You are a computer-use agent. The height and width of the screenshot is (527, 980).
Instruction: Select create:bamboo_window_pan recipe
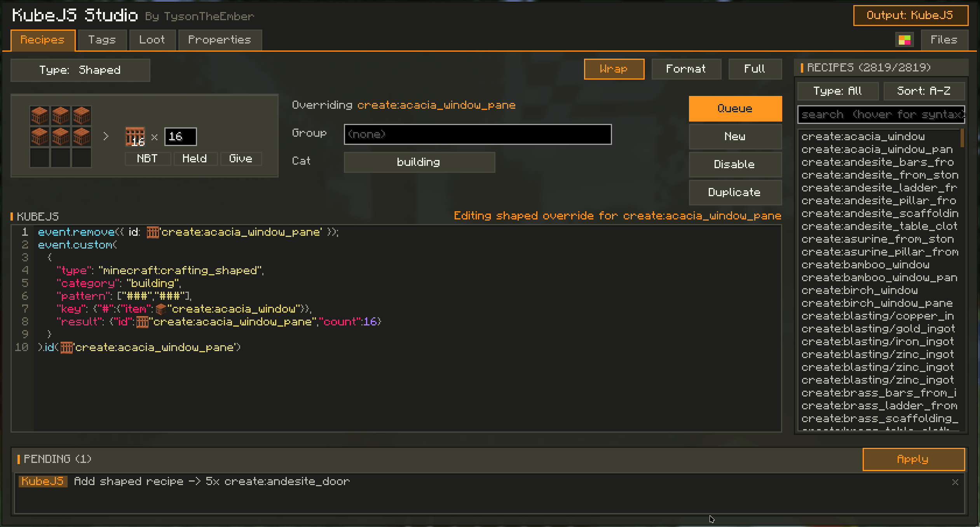[x=879, y=278]
